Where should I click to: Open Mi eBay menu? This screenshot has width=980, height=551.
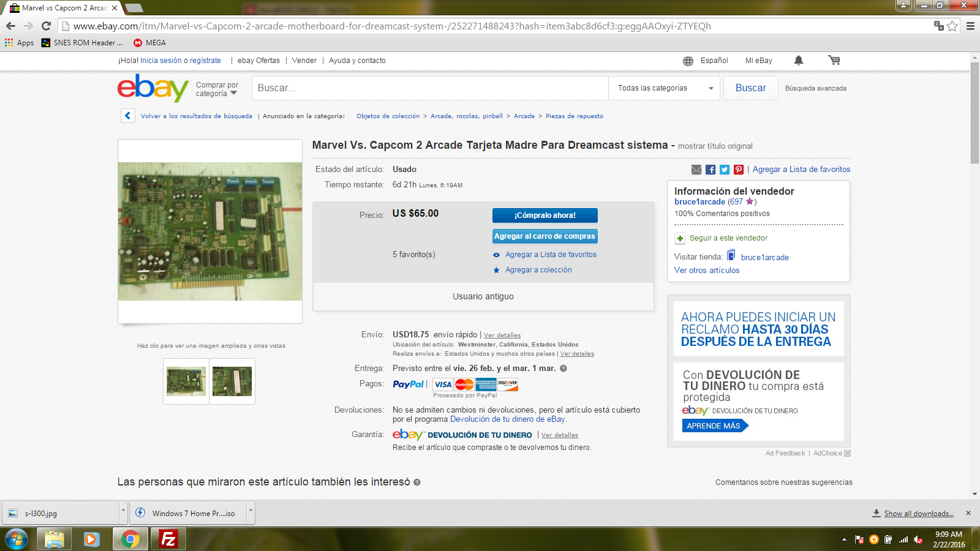758,61
